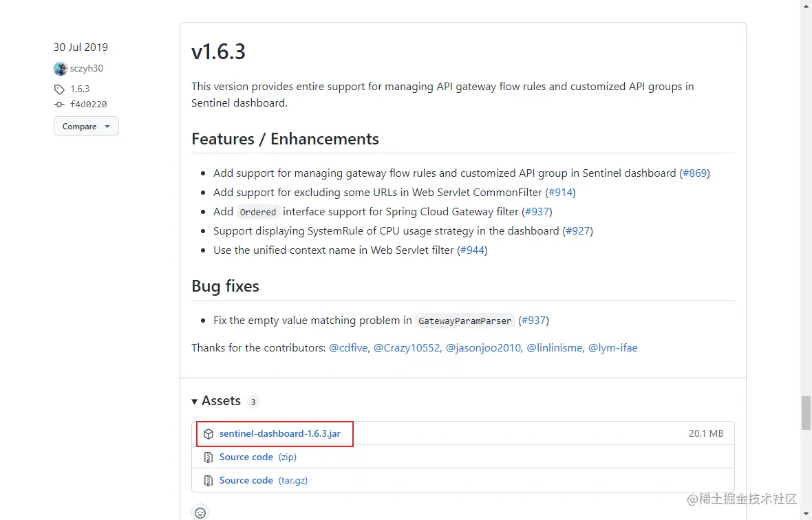Open #937 link in GatewayParamParser bug fix
The image size is (812, 520).
click(x=534, y=321)
